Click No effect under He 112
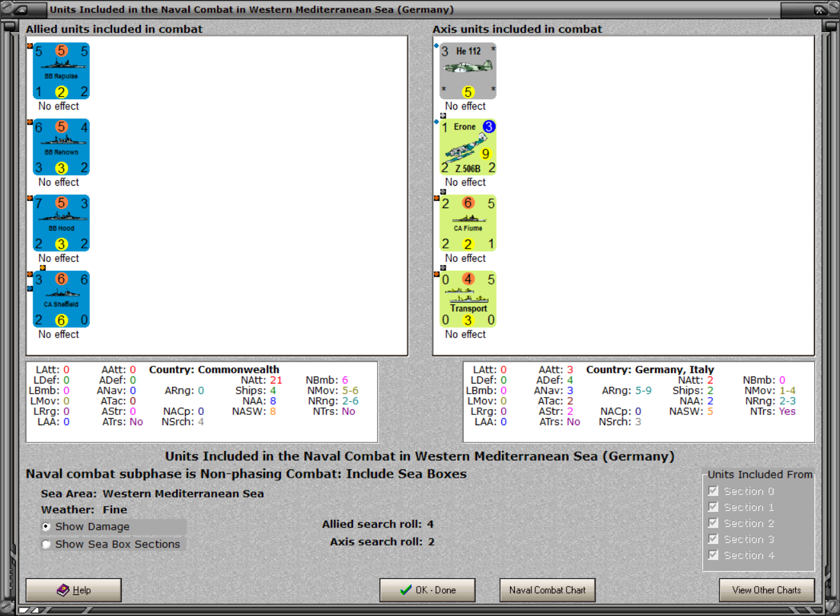The width and height of the screenshot is (840, 616). [465, 106]
